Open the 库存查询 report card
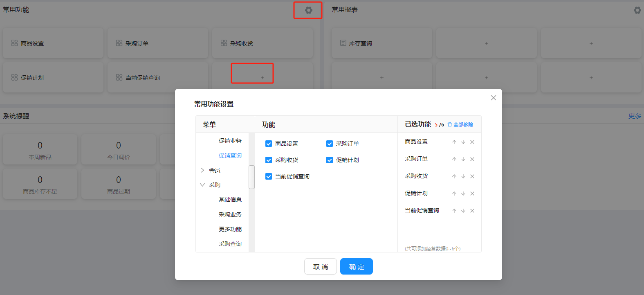The width and height of the screenshot is (644, 295). point(382,43)
